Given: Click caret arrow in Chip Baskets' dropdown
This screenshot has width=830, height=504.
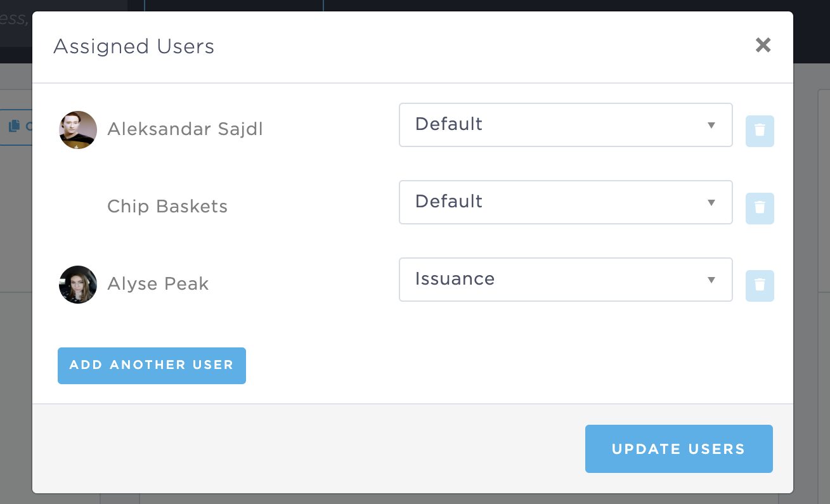Looking at the screenshot, I should click(711, 203).
